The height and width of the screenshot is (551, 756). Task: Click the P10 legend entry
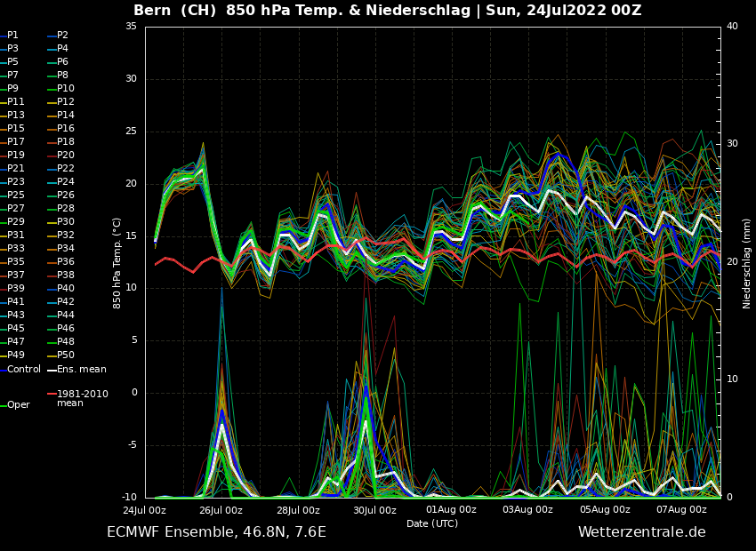(x=66, y=88)
